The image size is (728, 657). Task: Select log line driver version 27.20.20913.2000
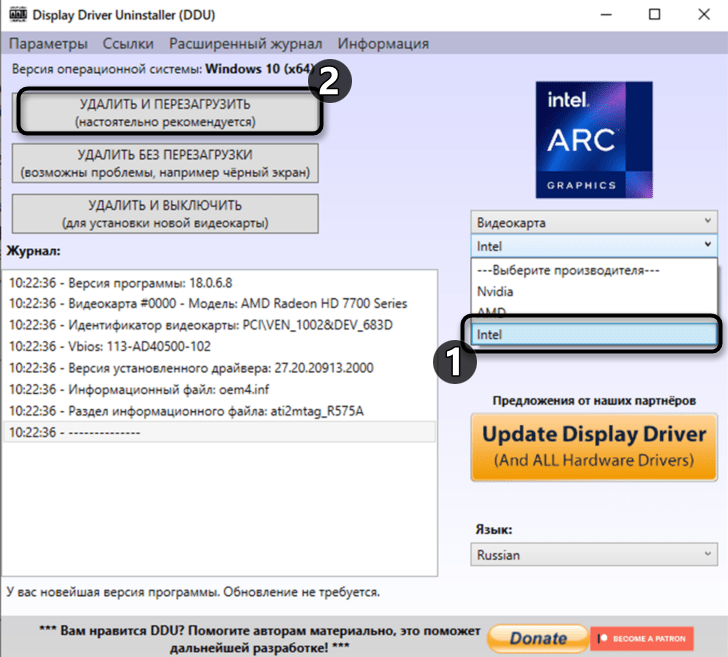tap(220, 368)
